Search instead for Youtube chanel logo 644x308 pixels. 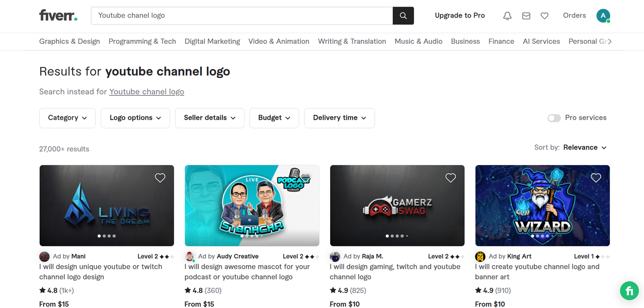click(x=146, y=92)
